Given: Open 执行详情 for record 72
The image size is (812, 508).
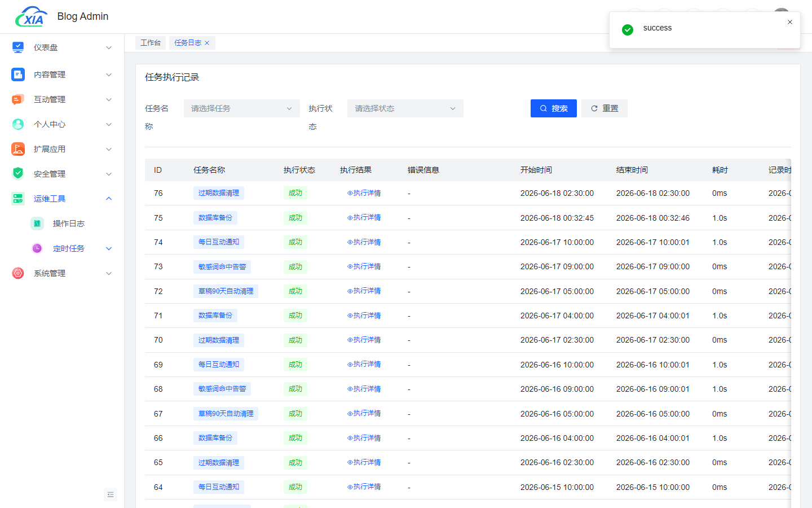Looking at the screenshot, I should coord(364,291).
